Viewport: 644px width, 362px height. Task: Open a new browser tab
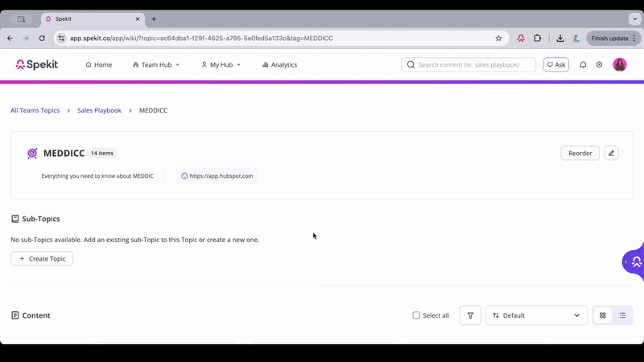coord(154,19)
